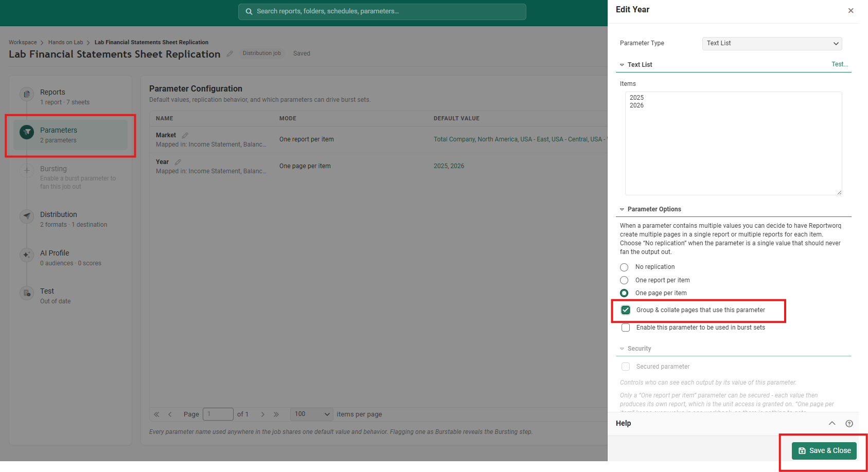Open the Distribution step

[x=70, y=219]
